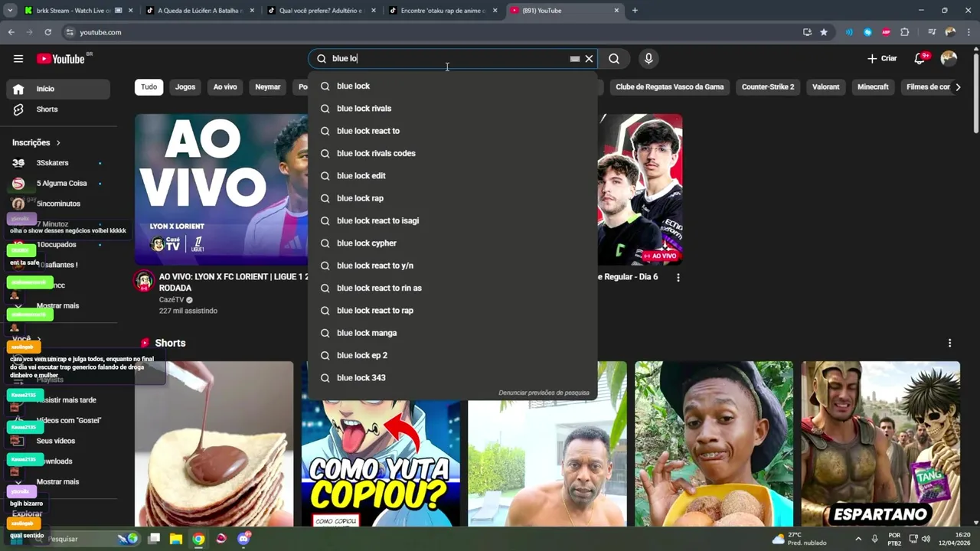This screenshot has width=980, height=551.
Task: Open the "5 Alguma Coisa" subscription
Action: pos(58,184)
